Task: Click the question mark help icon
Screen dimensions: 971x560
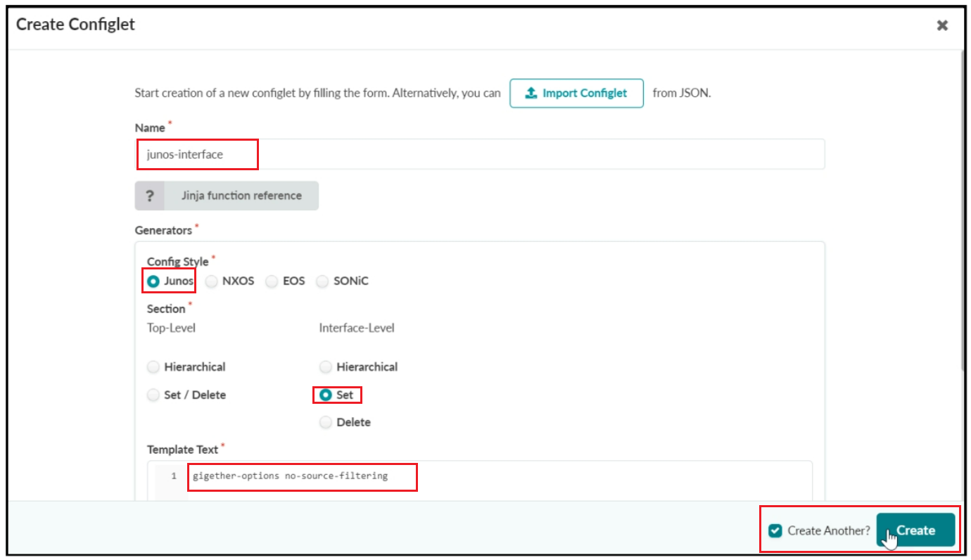Action: pyautogui.click(x=149, y=196)
